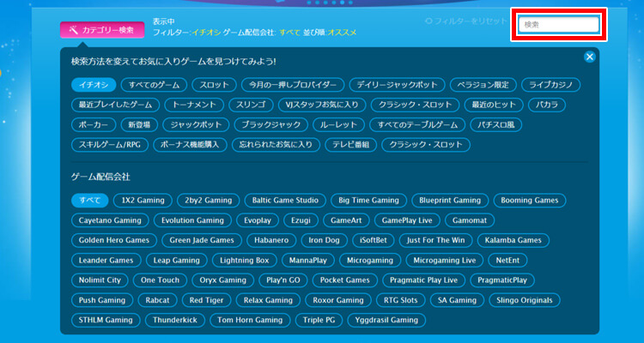This screenshot has height=343, width=644.
Task: Choose Thunderkick provider chip
Action: pos(175,320)
